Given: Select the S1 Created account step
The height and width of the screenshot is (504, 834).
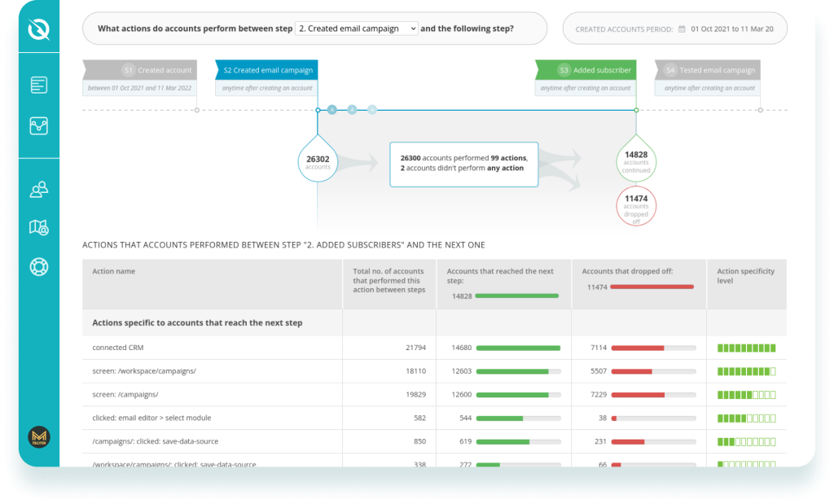Looking at the screenshot, I should coord(140,70).
